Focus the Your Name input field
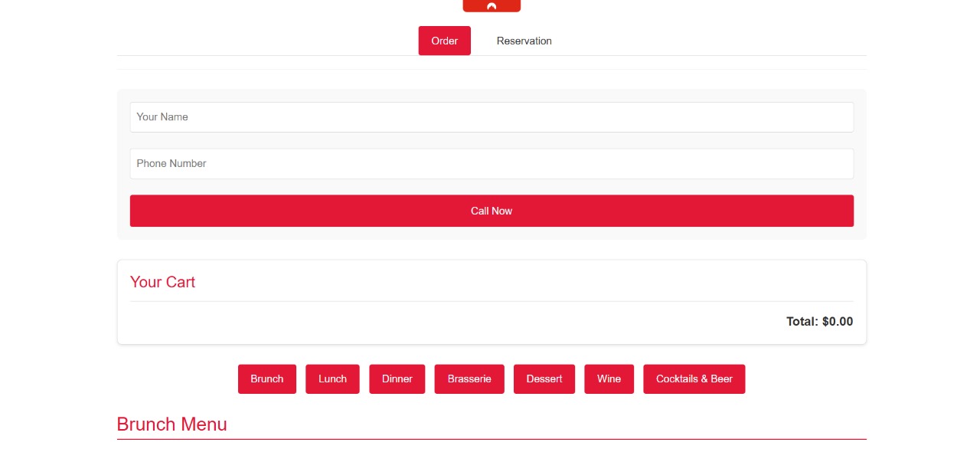The width and height of the screenshot is (980, 449). click(492, 117)
